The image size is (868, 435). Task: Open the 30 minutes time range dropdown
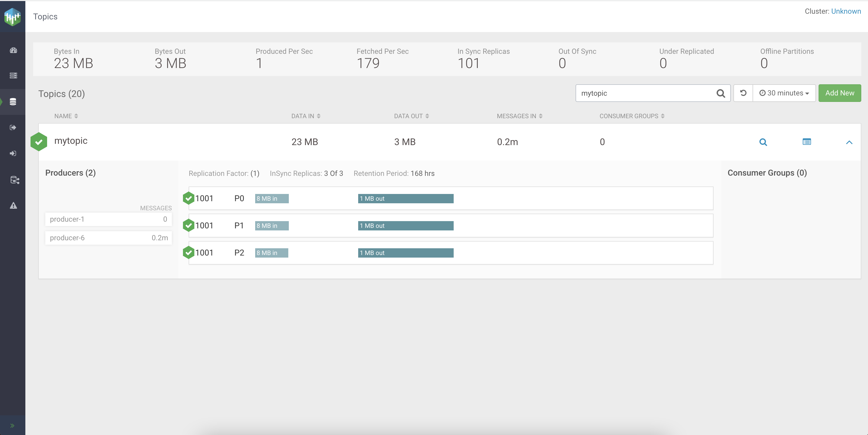click(784, 93)
